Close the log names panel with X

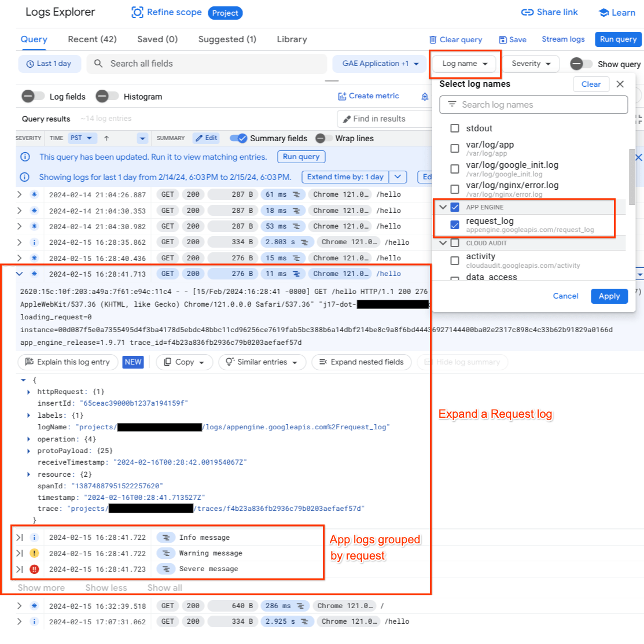tap(620, 84)
